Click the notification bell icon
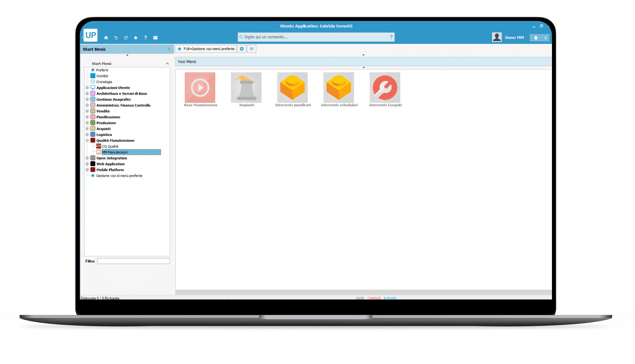The height and width of the screenshot is (364, 635). pos(536,38)
